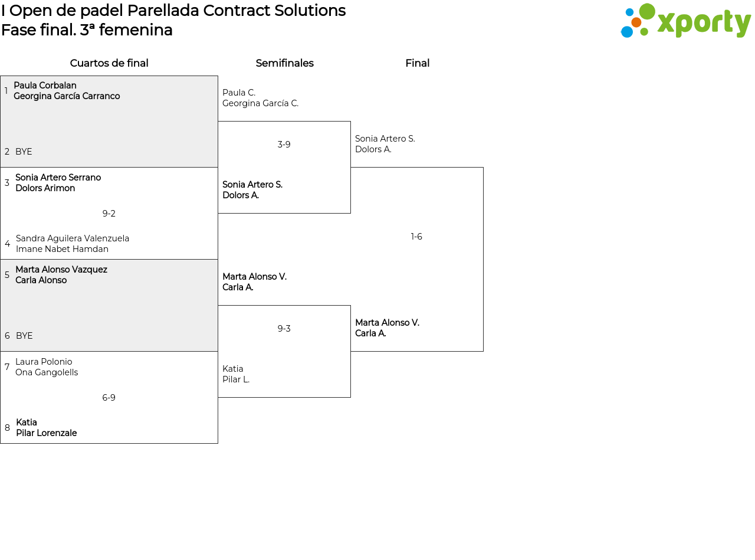Click the 1-6 final score
Image resolution: width=755 pixels, height=560 pixels.
pos(416,237)
